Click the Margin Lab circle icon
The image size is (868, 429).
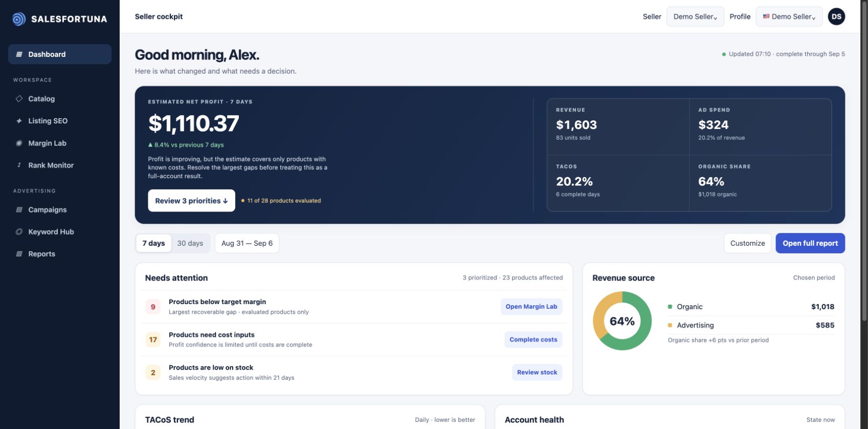coord(19,143)
